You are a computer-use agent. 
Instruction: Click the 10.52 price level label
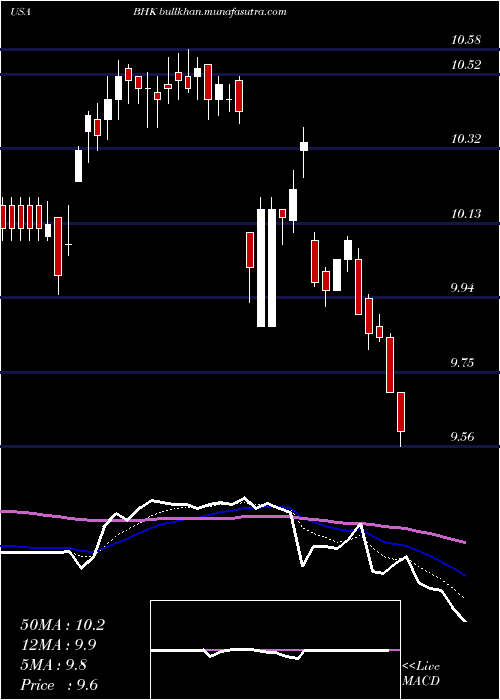(x=466, y=65)
